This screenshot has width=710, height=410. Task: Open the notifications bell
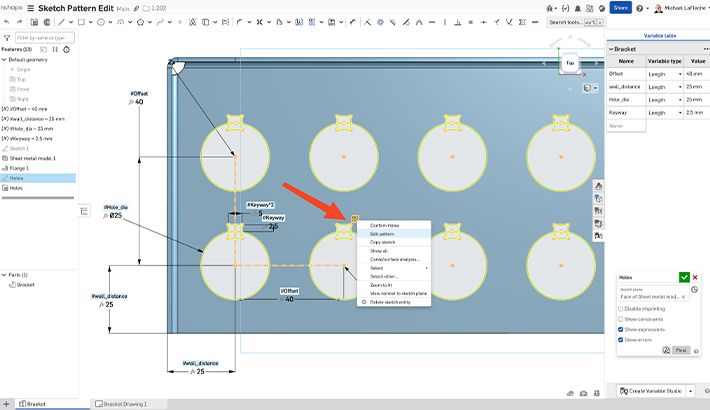tap(578, 8)
